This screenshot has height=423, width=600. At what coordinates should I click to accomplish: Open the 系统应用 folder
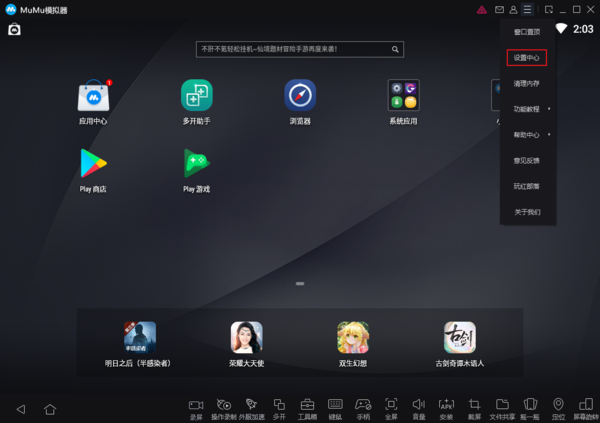pos(403,97)
